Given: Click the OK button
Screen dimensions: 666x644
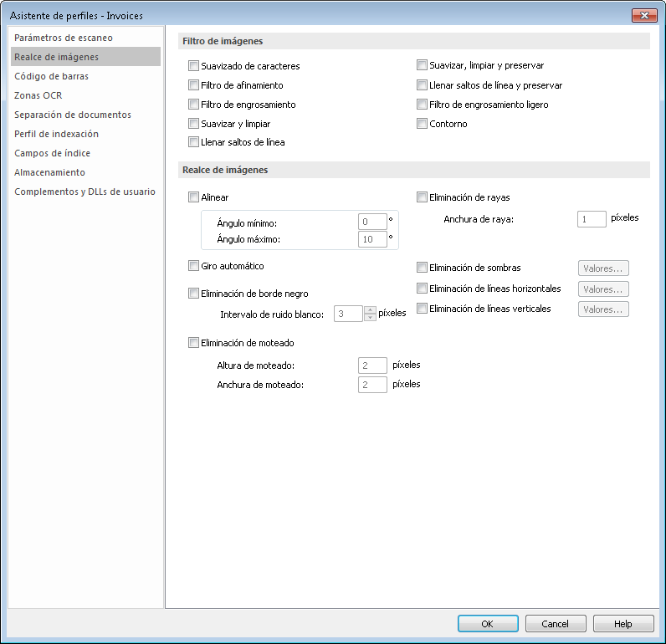Looking at the screenshot, I should pyautogui.click(x=488, y=624).
